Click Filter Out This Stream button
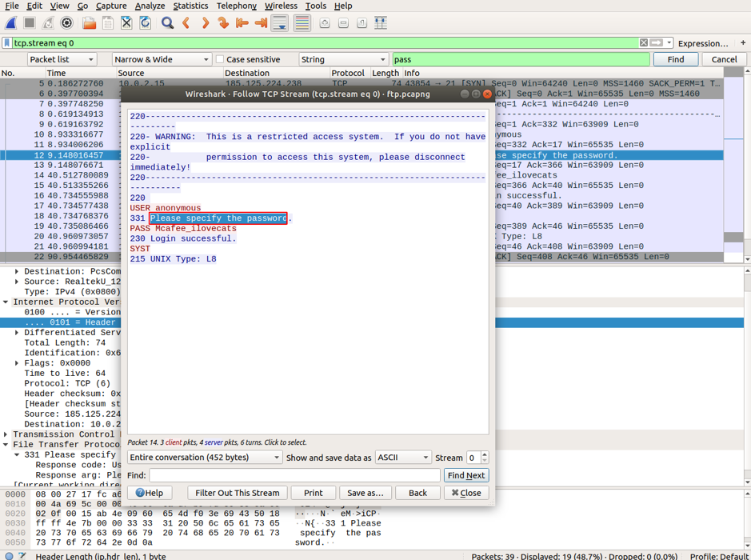The height and width of the screenshot is (560, 751). (x=238, y=493)
